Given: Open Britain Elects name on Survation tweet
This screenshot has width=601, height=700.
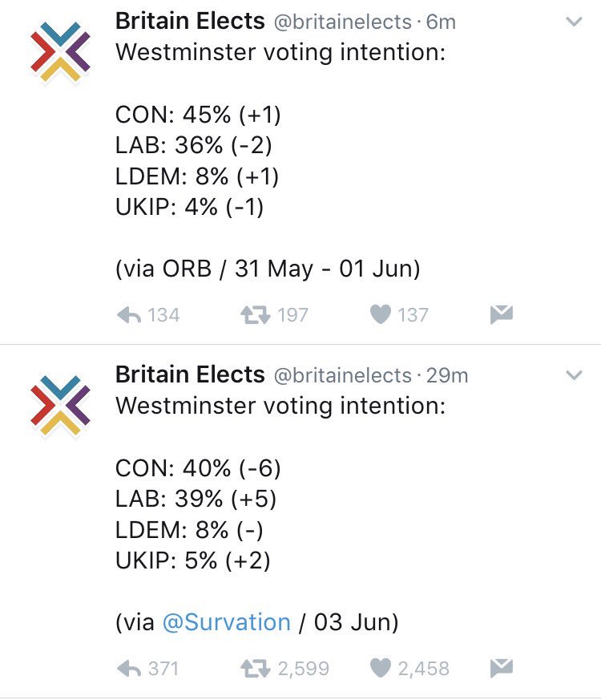Looking at the screenshot, I should (190, 374).
